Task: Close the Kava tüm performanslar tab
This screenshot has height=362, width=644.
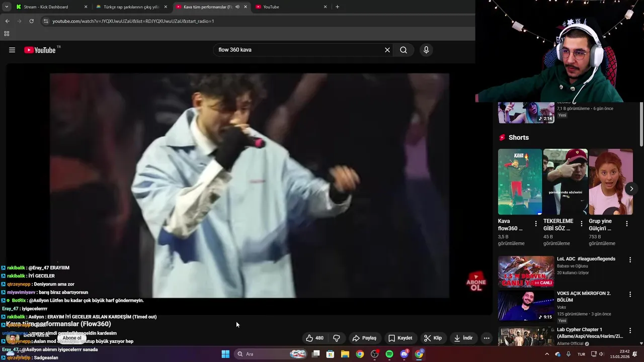Action: tap(246, 7)
